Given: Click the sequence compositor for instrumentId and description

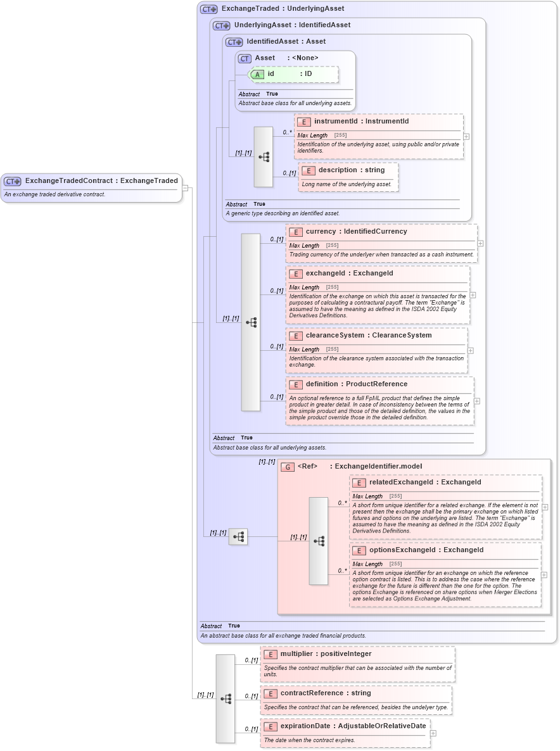Looking at the screenshot, I should point(264,157).
